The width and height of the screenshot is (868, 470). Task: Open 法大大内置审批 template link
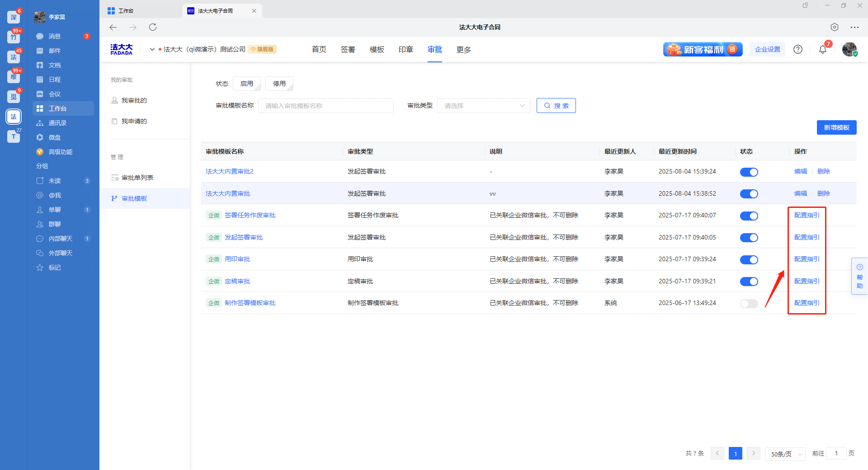[228, 193]
